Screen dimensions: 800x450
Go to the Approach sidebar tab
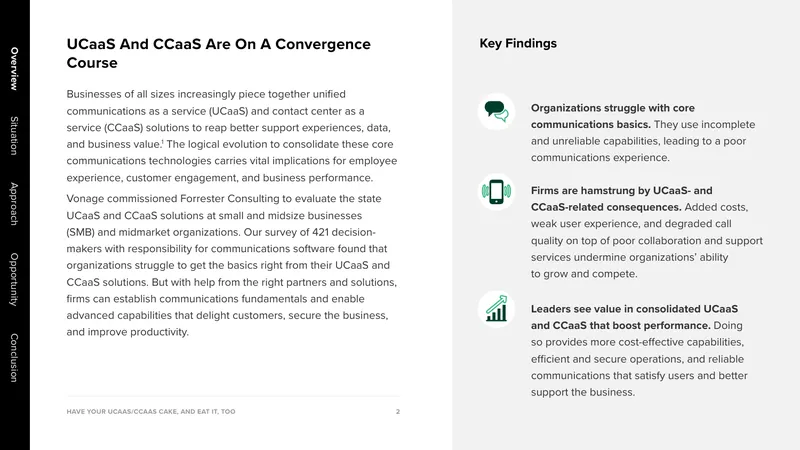pos(14,204)
